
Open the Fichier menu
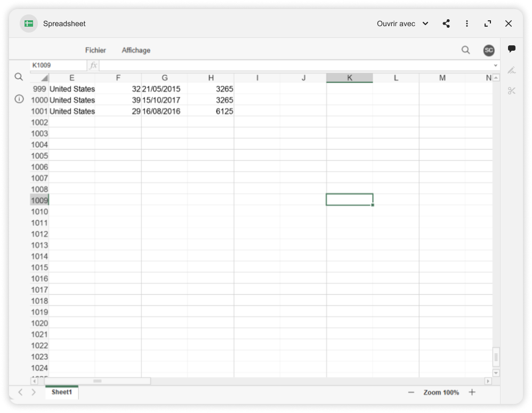95,50
